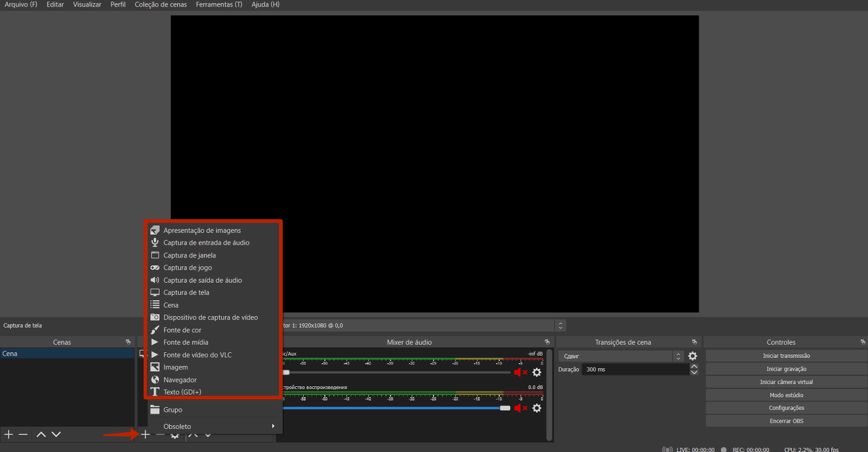Pop out the Controles dock panel
The width and height of the screenshot is (868, 452).
(x=862, y=342)
